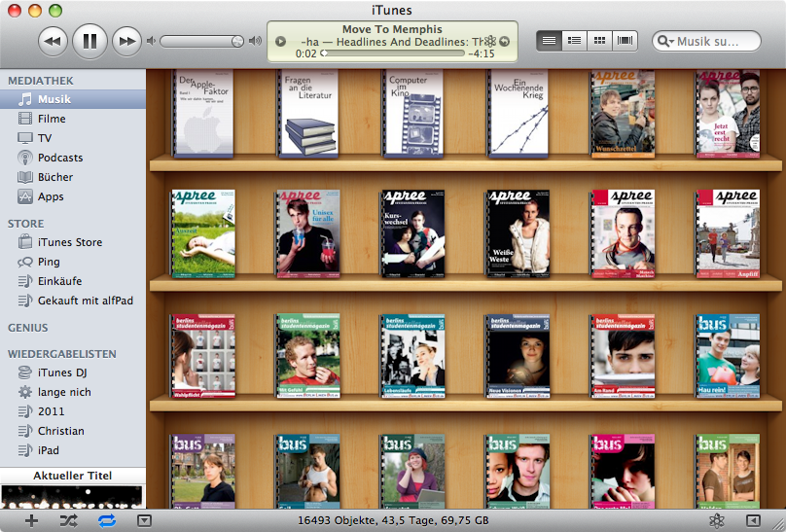This screenshot has height=532, width=786.
Task: Click the Genius button in the status bar
Action: point(717,521)
